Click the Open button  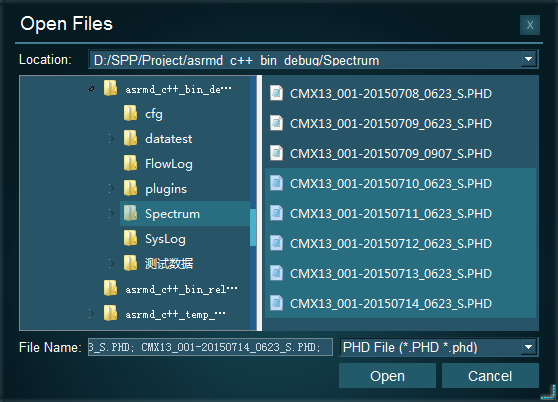tap(387, 376)
